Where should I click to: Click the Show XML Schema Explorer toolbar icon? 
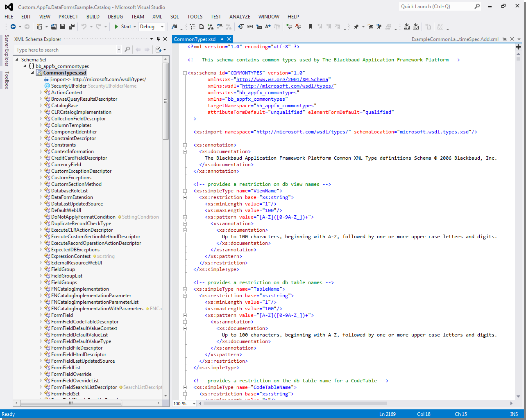point(193,27)
